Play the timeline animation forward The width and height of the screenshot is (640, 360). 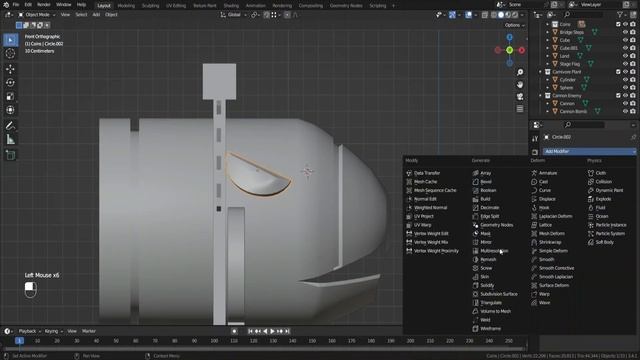click(x=272, y=331)
